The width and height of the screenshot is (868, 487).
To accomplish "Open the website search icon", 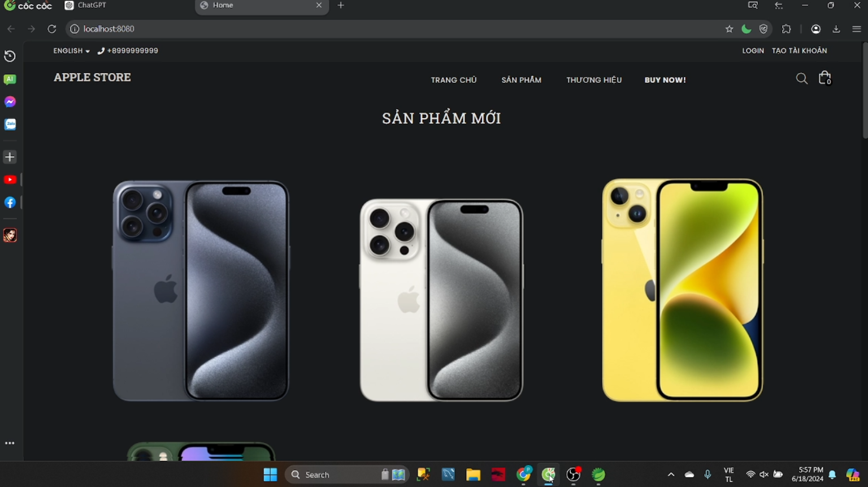I will (x=801, y=79).
